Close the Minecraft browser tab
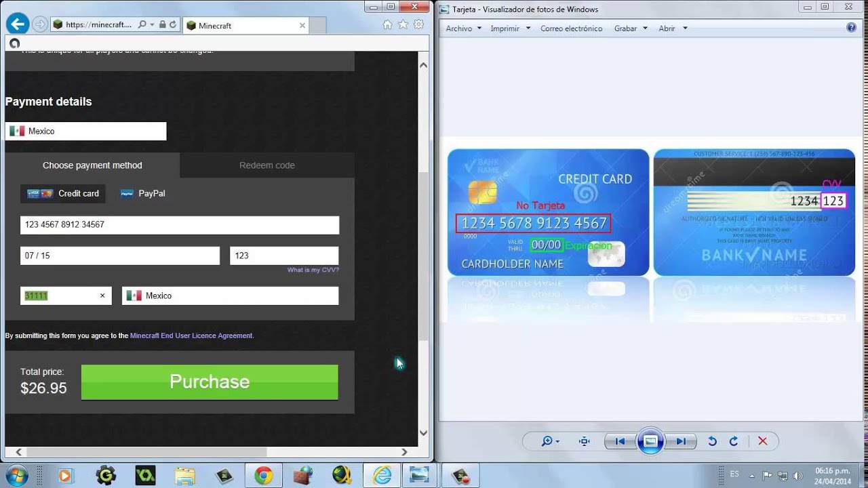Screen dimensions: 868x488 click(x=302, y=25)
